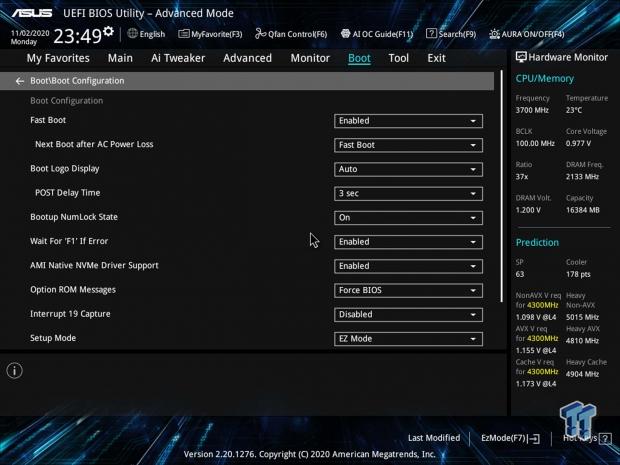
Task: Open the MyFavorite(F3) list icon
Action: pos(183,34)
